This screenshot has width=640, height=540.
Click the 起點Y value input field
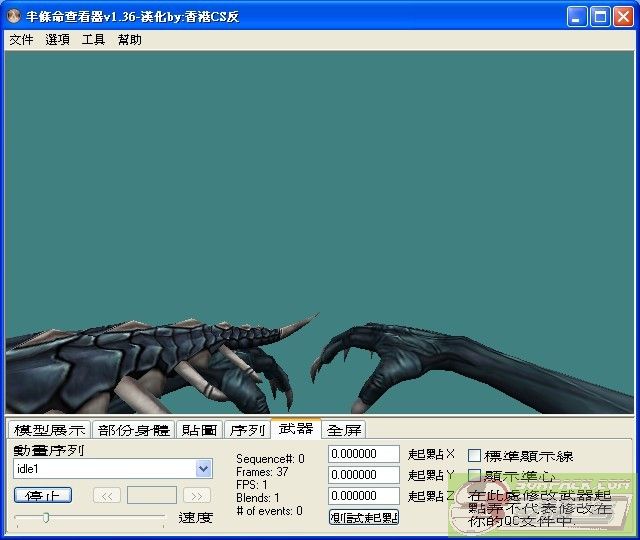pyautogui.click(x=364, y=475)
